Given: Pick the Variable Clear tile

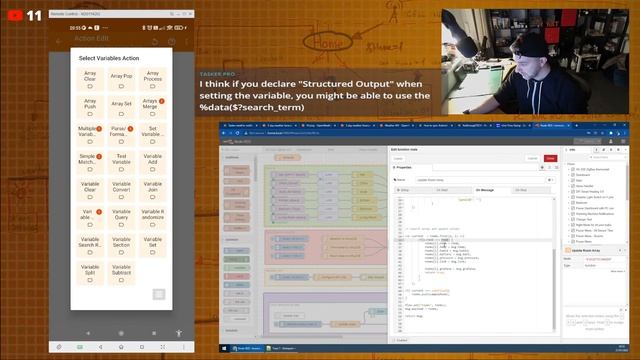Looking at the screenshot, I should tap(90, 190).
